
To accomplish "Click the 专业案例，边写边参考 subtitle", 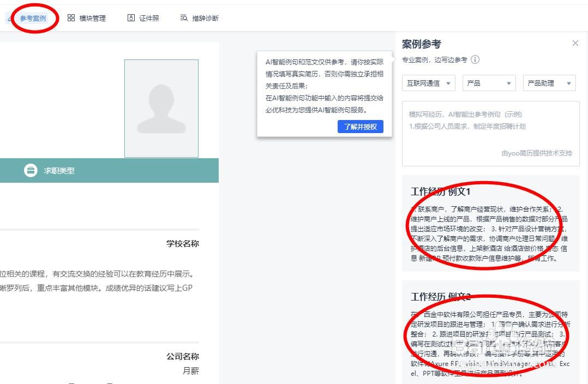I will [x=435, y=60].
